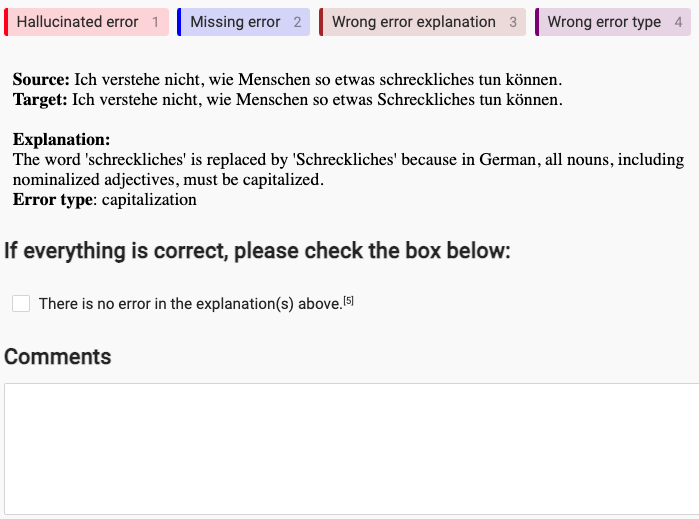The width and height of the screenshot is (699, 519).
Task: Choose the Wrong error type label
Action: click(x=613, y=22)
